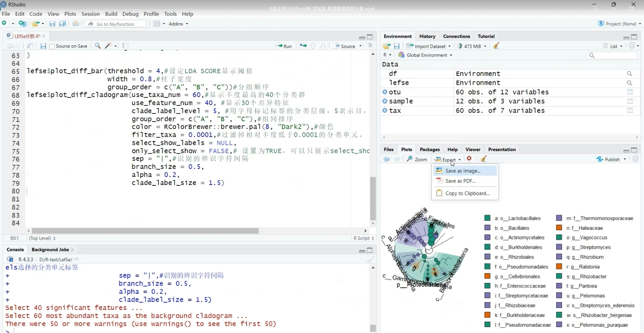Viewport: 644px width, 333px height.
Task: Switch to Background Jobs tab
Action: pyautogui.click(x=50, y=250)
